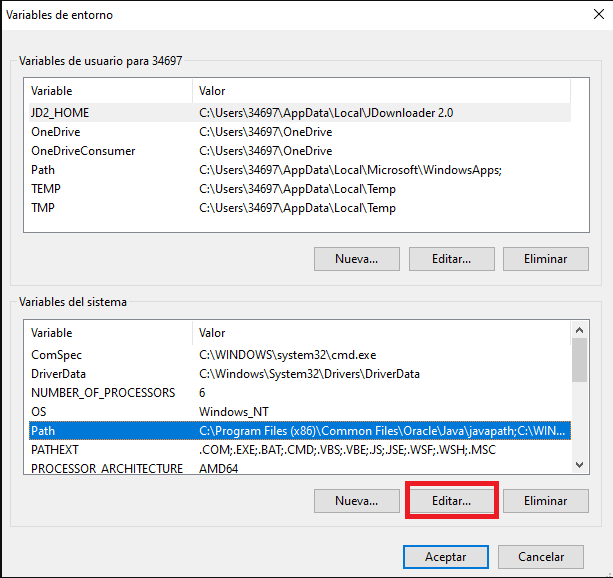Image resolution: width=613 pixels, height=578 pixels.
Task: Select the NUMBER_OF_PROCESSORS system variable
Action: 300,393
